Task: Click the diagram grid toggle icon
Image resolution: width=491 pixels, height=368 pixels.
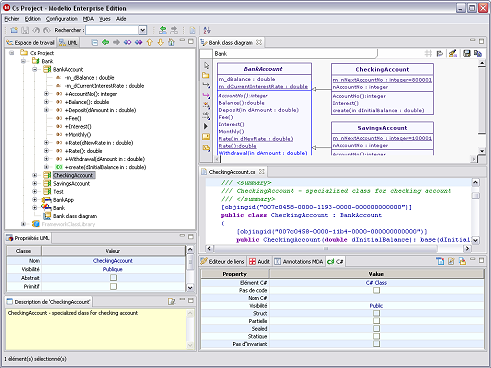Action: [428, 53]
